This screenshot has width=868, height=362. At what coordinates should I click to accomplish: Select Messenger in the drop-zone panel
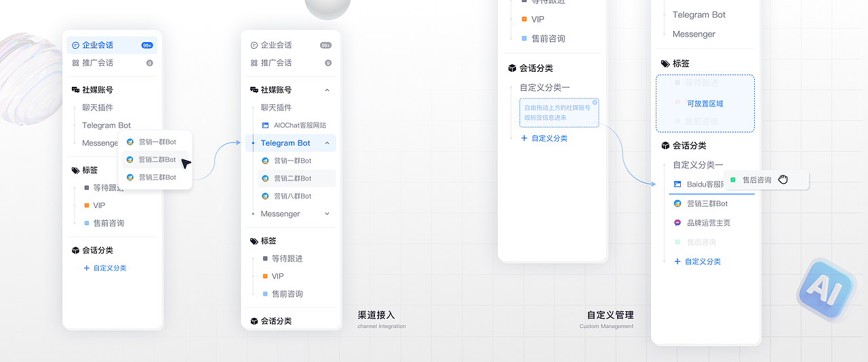[694, 34]
